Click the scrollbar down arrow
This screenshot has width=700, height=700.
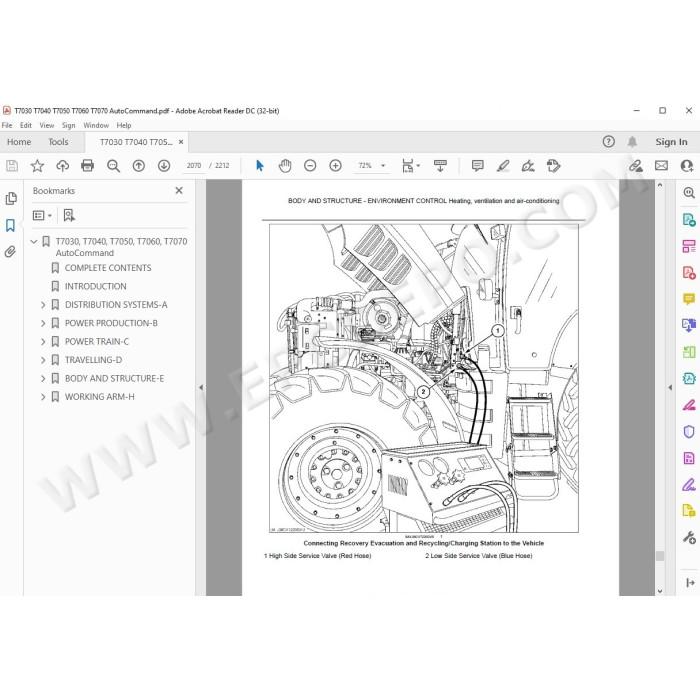click(660, 591)
